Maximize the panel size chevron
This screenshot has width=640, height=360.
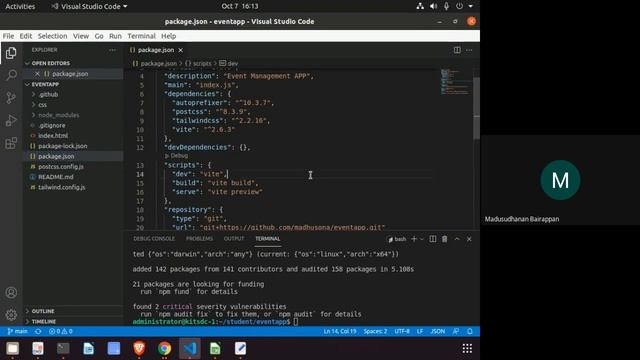(x=457, y=239)
